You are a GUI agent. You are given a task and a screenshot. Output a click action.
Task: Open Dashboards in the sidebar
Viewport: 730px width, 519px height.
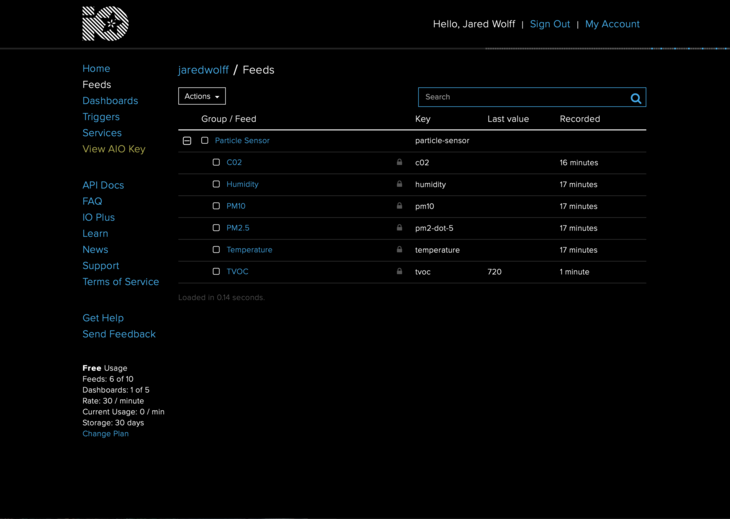click(110, 101)
